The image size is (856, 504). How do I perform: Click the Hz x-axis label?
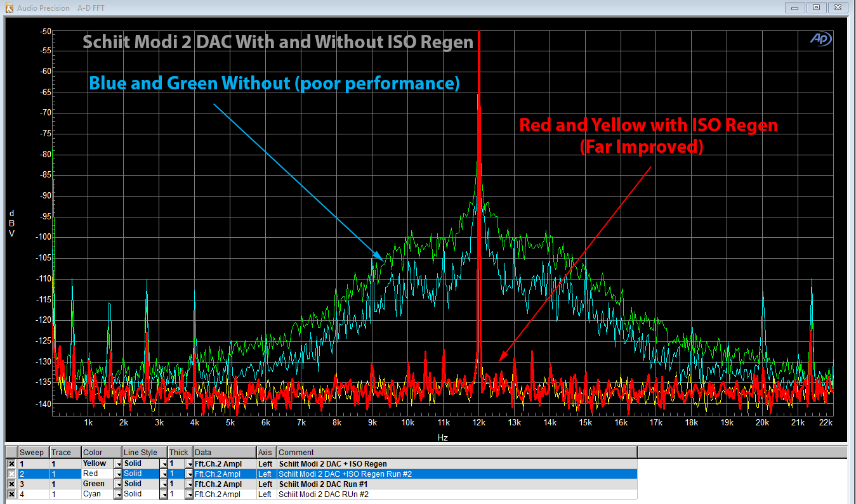pos(443,437)
